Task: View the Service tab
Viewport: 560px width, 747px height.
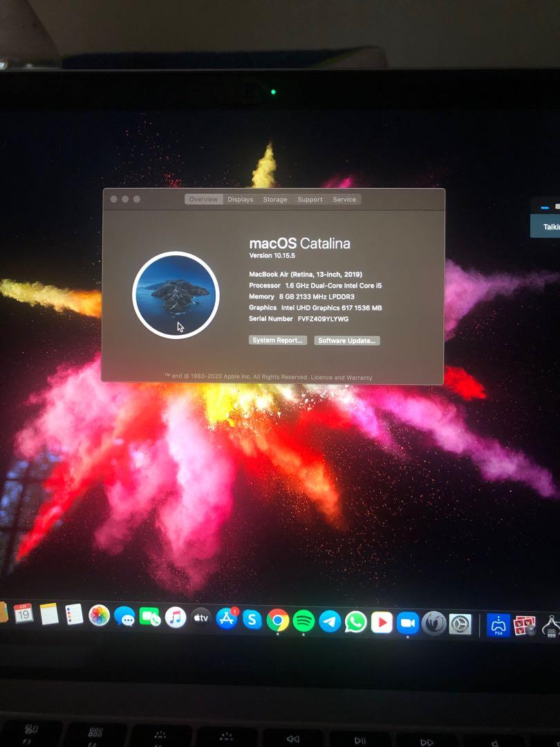Action: (x=345, y=199)
